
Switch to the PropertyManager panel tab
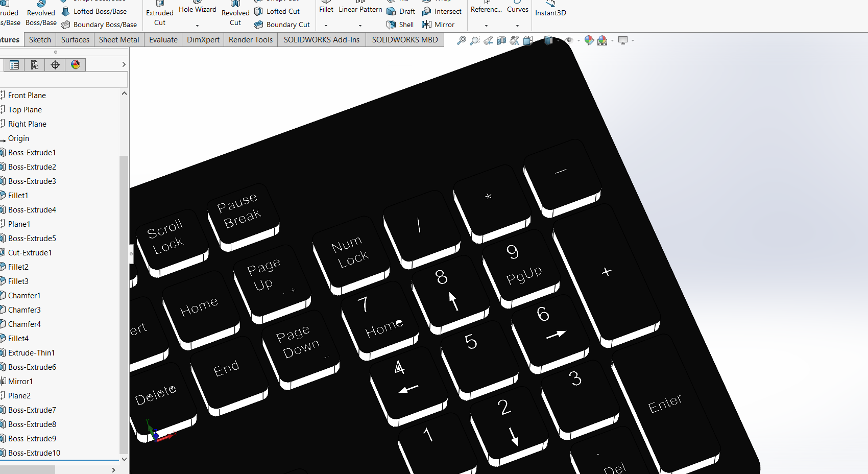pyautogui.click(x=14, y=65)
